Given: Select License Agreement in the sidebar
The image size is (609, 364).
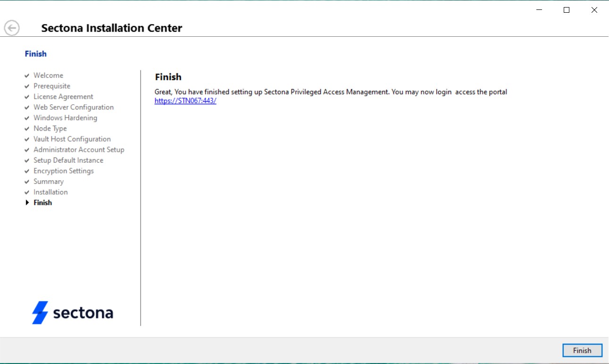Looking at the screenshot, I should click(x=63, y=97).
